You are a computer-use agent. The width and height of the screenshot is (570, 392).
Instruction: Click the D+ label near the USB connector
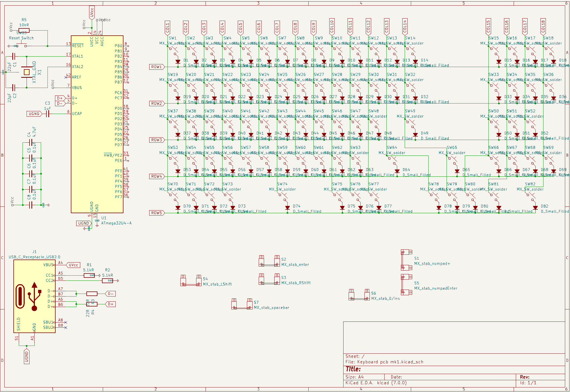coord(111,304)
